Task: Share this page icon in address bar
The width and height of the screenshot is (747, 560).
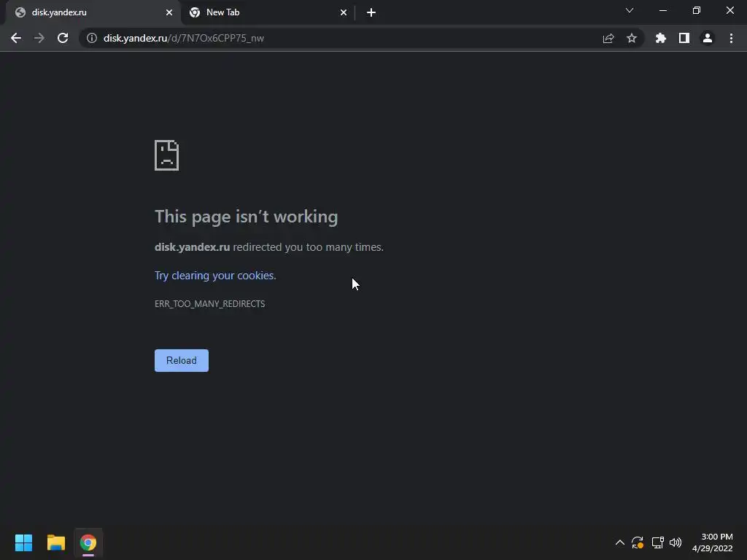Action: pos(608,38)
